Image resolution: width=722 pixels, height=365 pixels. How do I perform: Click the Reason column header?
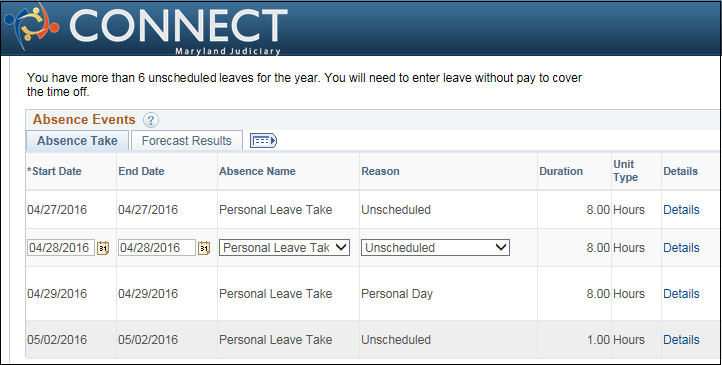point(380,171)
